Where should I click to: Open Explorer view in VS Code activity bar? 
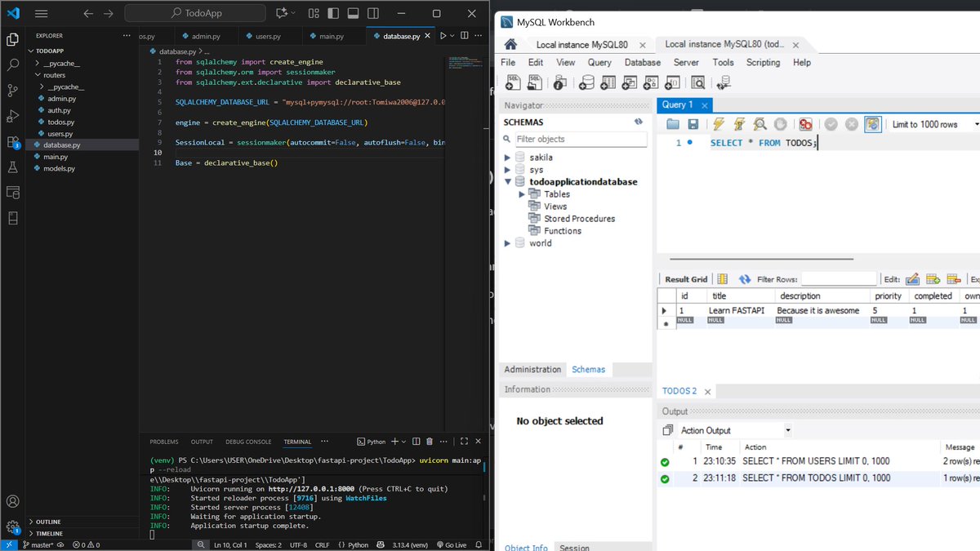(12, 38)
